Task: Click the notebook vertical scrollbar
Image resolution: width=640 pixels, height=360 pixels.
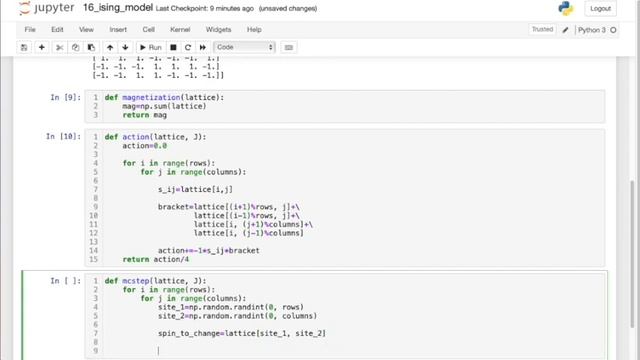Action: [x=633, y=253]
